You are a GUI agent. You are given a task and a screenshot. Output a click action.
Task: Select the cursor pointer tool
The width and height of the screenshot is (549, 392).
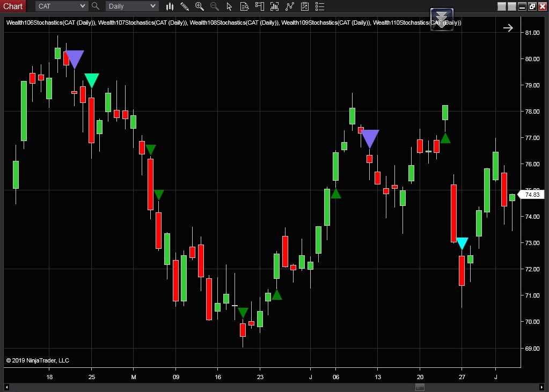(x=230, y=6)
